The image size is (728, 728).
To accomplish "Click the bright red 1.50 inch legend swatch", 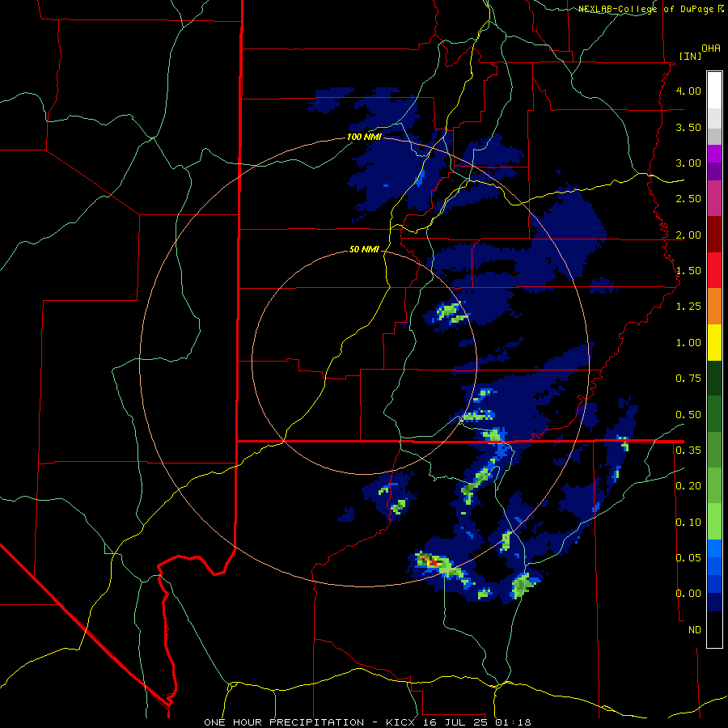I will pyautogui.click(x=714, y=270).
